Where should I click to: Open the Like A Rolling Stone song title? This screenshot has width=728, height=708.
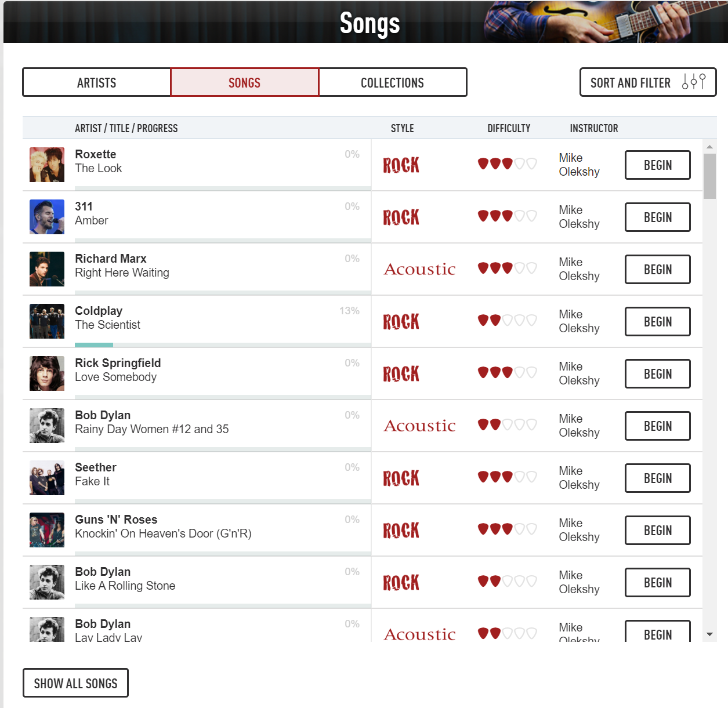coord(125,586)
